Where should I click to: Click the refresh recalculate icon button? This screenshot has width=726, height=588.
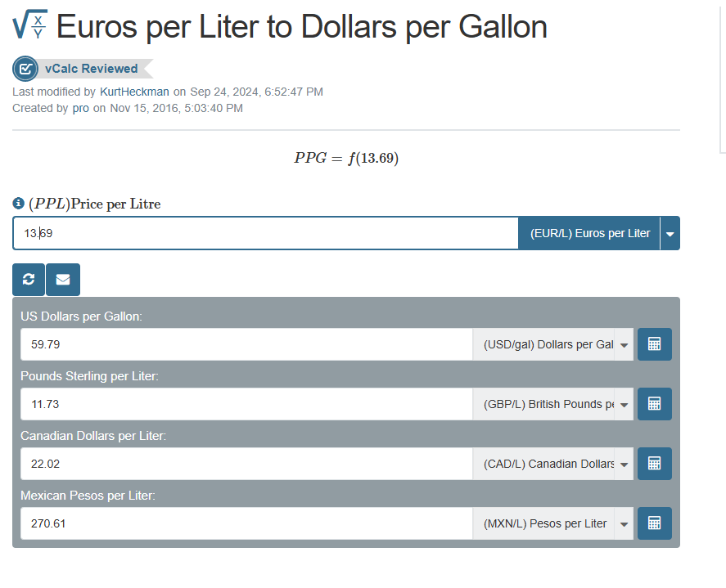29,280
